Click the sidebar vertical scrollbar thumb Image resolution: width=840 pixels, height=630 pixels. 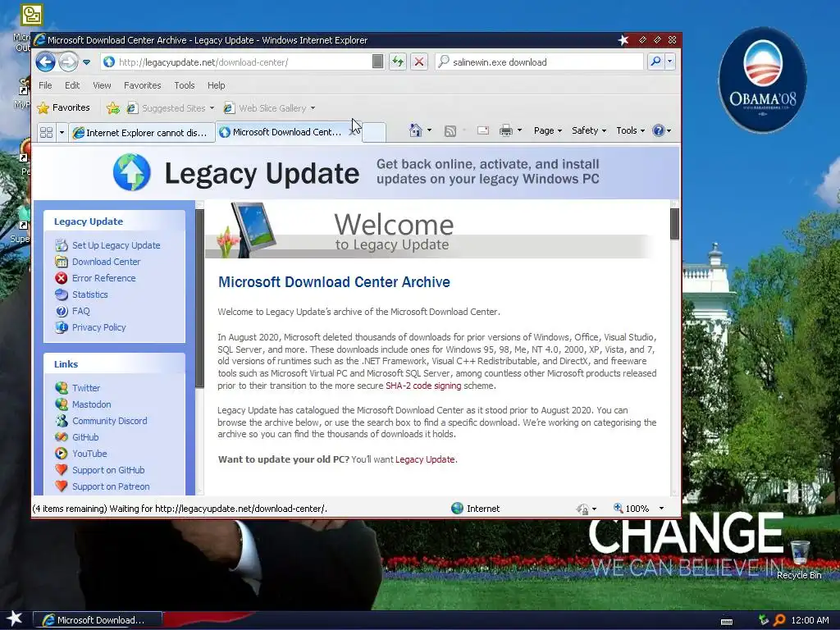tap(199, 299)
